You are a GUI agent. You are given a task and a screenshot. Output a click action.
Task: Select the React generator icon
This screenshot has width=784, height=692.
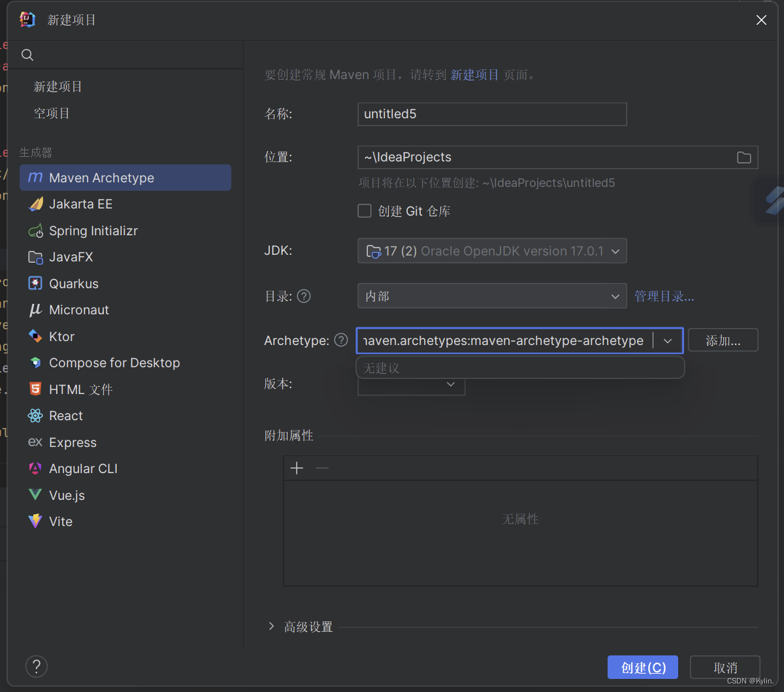[35, 416]
